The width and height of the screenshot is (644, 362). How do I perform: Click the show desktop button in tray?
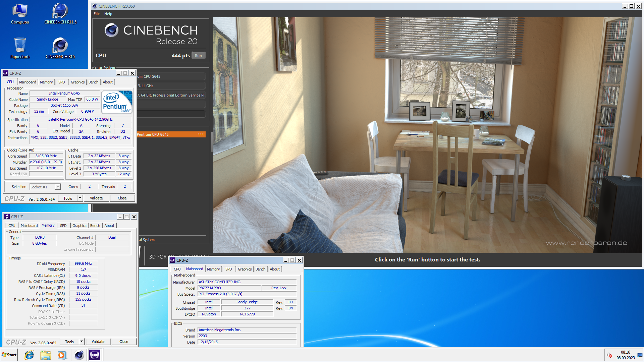point(640,355)
